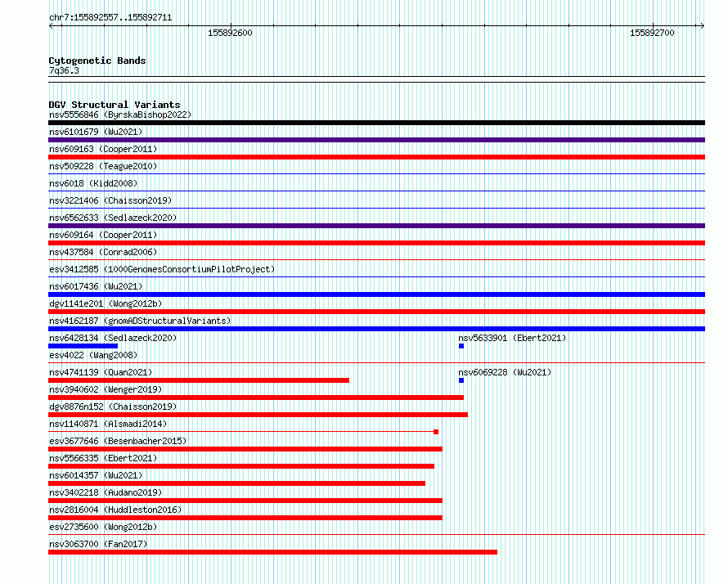728x584 pixels.
Task: Click nsv4162187 (gnomADStructuralVariants) label
Action: [x=140, y=321]
